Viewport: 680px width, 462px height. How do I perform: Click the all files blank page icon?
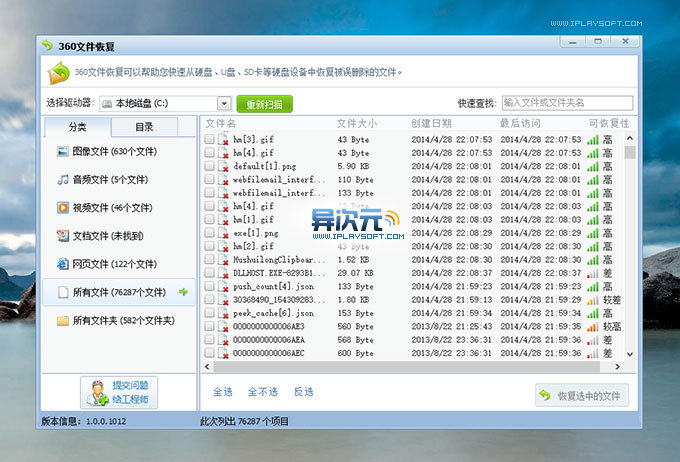coord(63,292)
